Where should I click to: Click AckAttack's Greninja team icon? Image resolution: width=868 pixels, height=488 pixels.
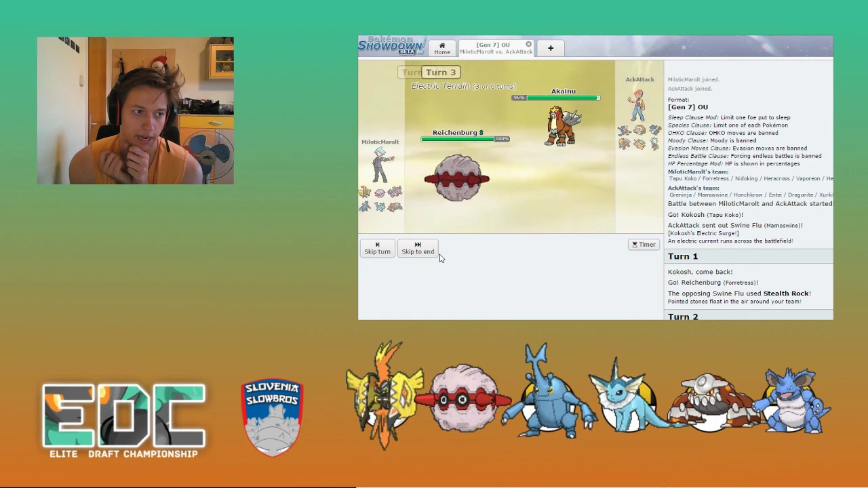pyautogui.click(x=625, y=130)
